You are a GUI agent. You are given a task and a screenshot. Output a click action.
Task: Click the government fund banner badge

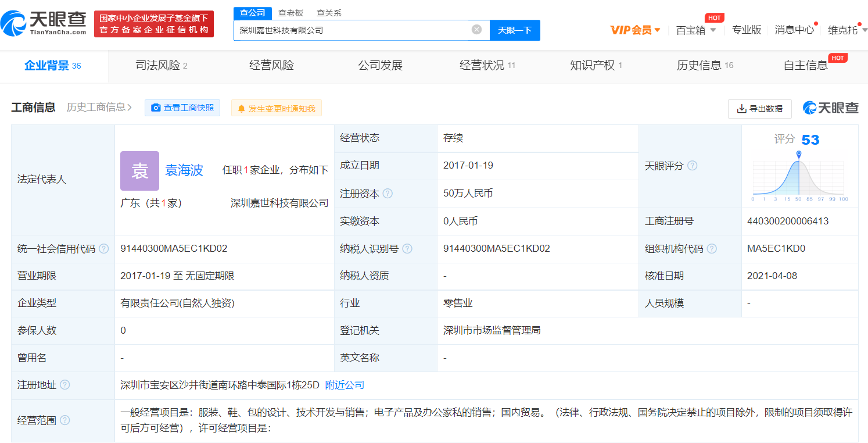(154, 24)
